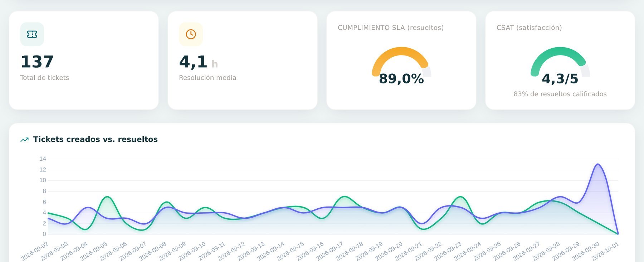Click the 4,1 h resolution value
This screenshot has width=644, height=262.
point(198,62)
